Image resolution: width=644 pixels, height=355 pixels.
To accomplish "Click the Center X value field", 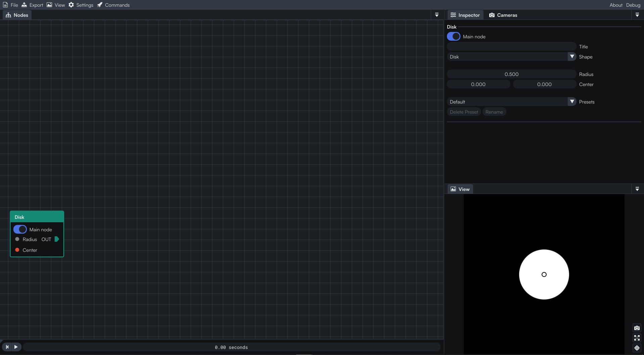I will click(478, 84).
